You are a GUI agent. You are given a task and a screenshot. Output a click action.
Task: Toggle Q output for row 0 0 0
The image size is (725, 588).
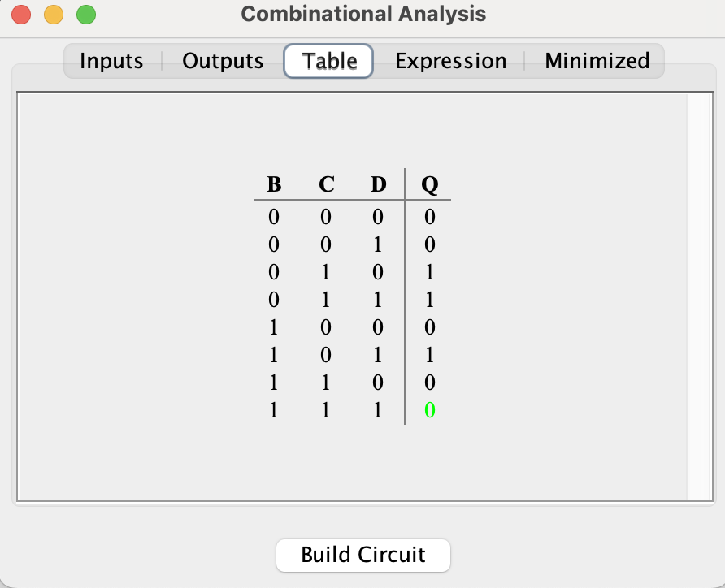click(430, 217)
